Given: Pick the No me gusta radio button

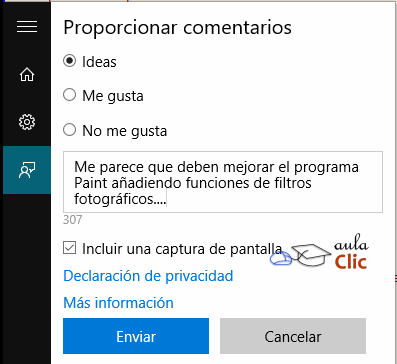Looking at the screenshot, I should [x=70, y=129].
